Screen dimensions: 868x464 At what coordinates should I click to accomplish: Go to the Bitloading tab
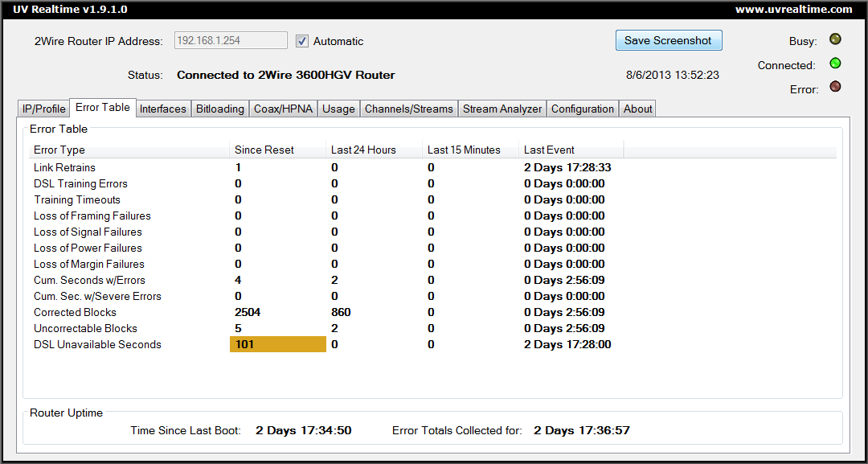click(x=219, y=109)
